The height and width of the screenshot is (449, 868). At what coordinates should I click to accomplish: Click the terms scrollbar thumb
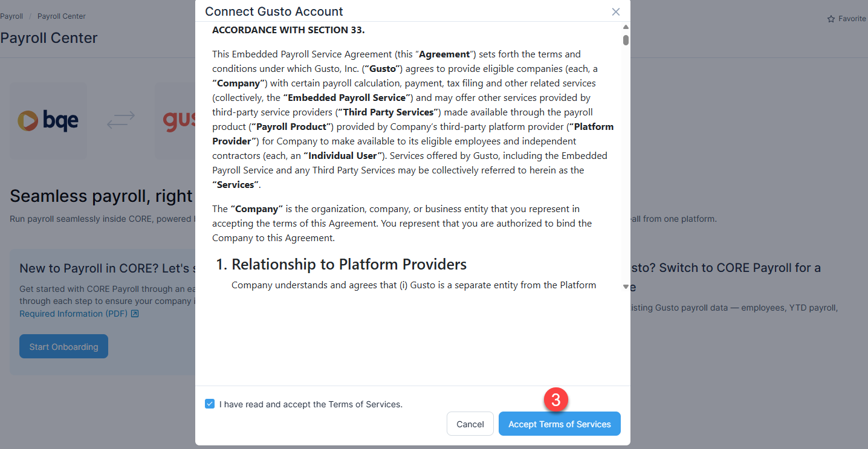(x=626, y=40)
